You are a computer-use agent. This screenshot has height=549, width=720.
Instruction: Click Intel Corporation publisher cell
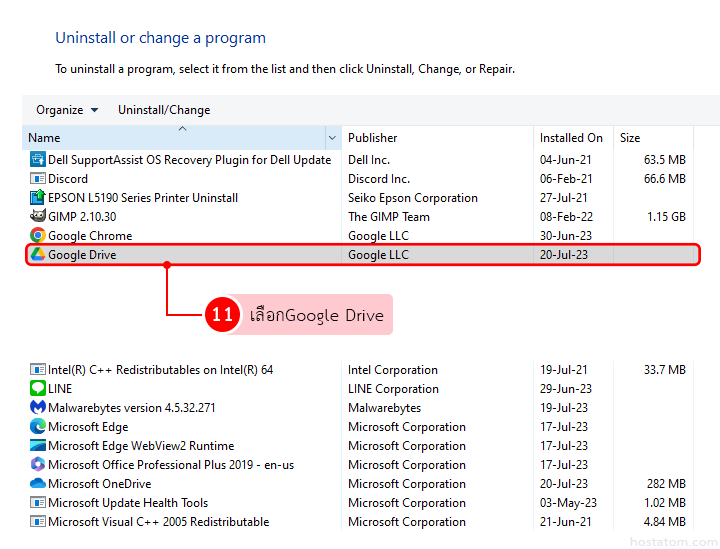(393, 370)
